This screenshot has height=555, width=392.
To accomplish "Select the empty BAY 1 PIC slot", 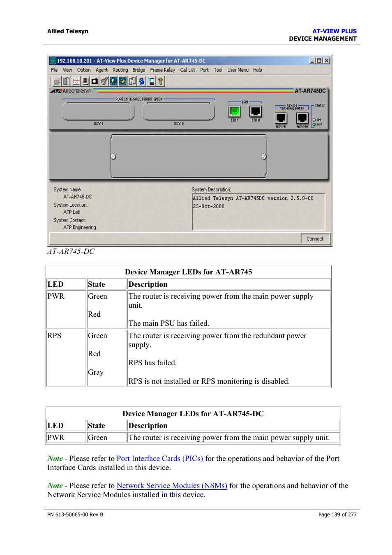I will coord(98,112).
